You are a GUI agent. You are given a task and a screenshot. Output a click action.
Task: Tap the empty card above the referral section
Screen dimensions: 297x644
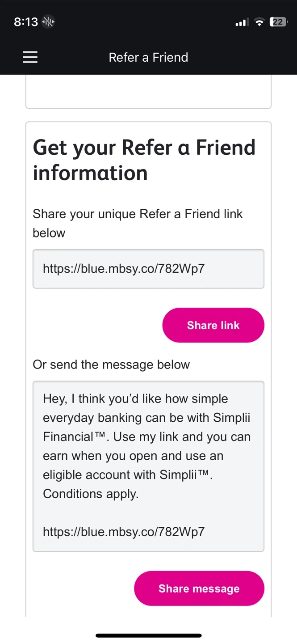[x=148, y=91]
